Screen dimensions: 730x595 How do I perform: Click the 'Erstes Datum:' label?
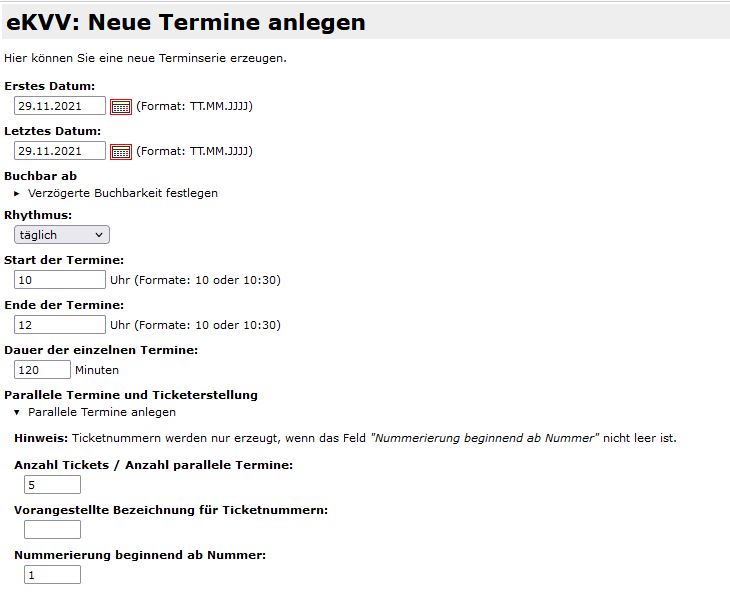coord(49,86)
